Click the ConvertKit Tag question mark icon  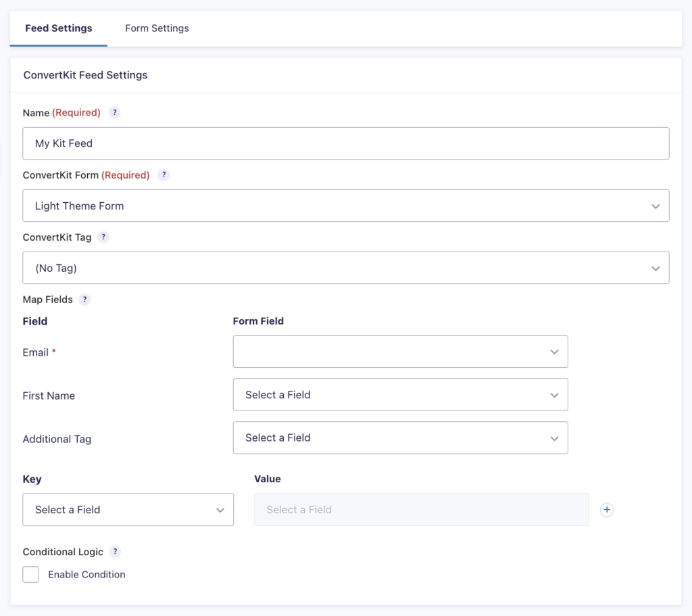click(x=103, y=237)
